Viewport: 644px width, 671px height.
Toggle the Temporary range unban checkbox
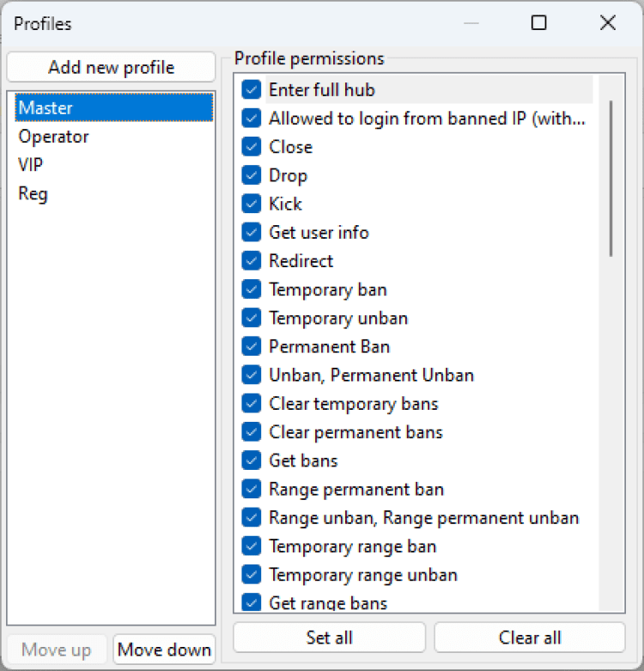pos(252,575)
